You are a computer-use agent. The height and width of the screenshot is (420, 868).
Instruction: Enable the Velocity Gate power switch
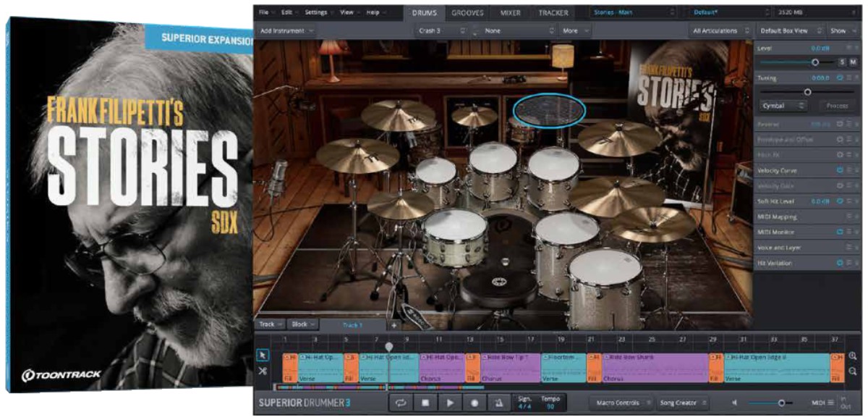pos(840,185)
